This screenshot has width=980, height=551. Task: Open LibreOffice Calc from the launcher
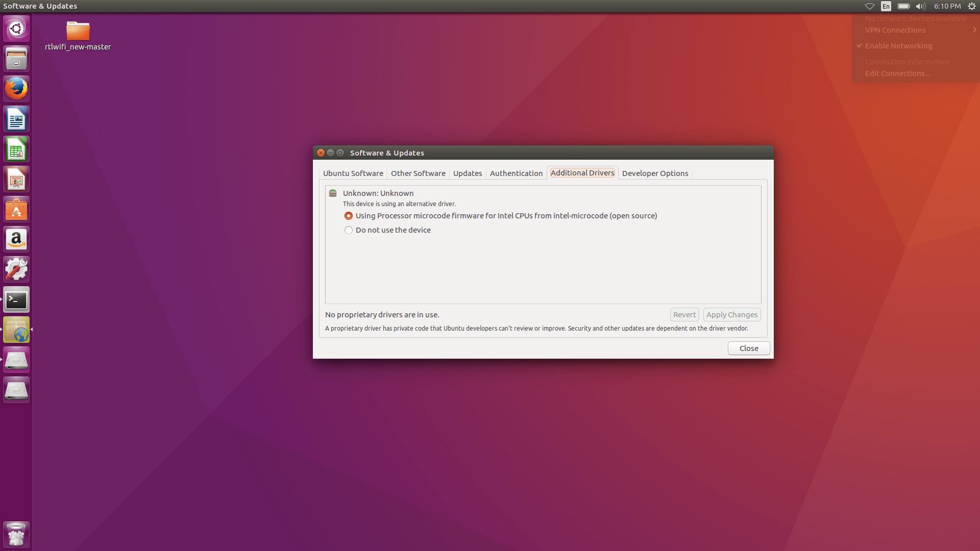pyautogui.click(x=16, y=148)
